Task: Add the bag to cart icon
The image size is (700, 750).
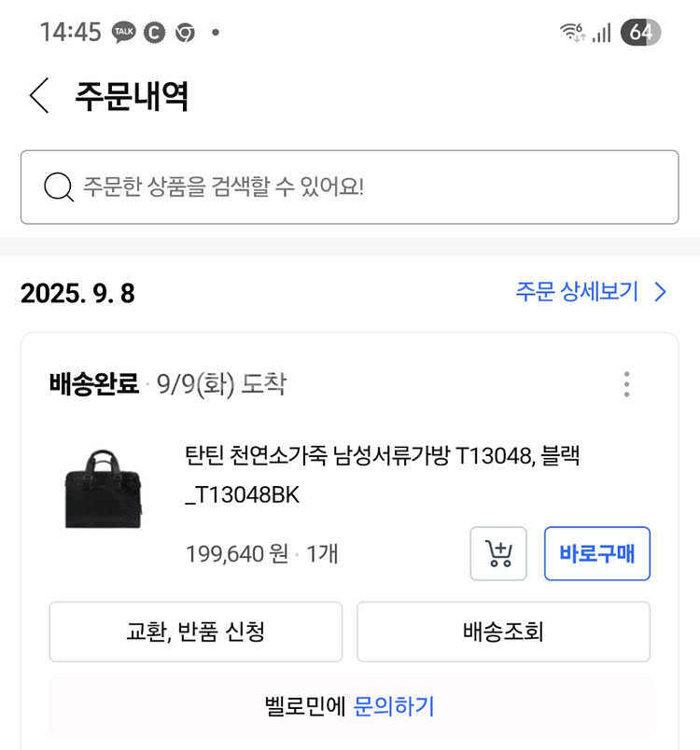Action: 498,554
